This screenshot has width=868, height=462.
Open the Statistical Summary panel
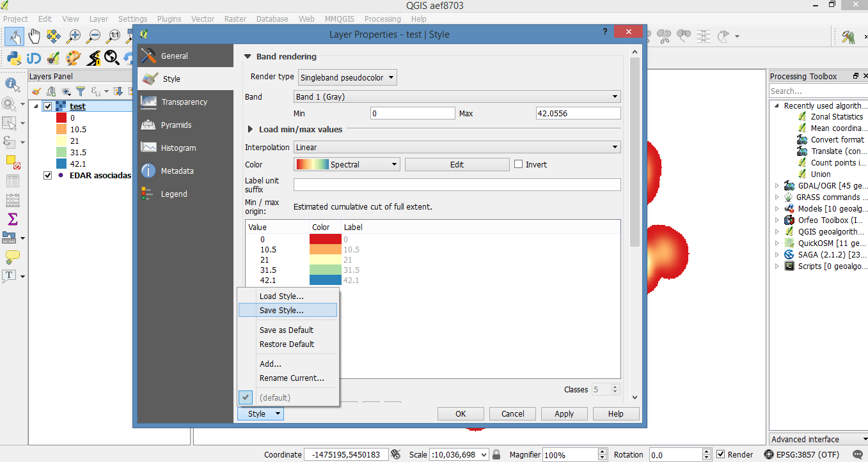(13, 219)
